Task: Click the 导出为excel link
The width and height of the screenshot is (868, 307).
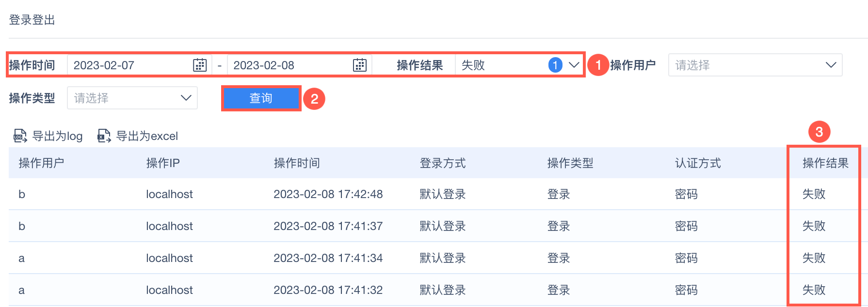Action: point(147,136)
